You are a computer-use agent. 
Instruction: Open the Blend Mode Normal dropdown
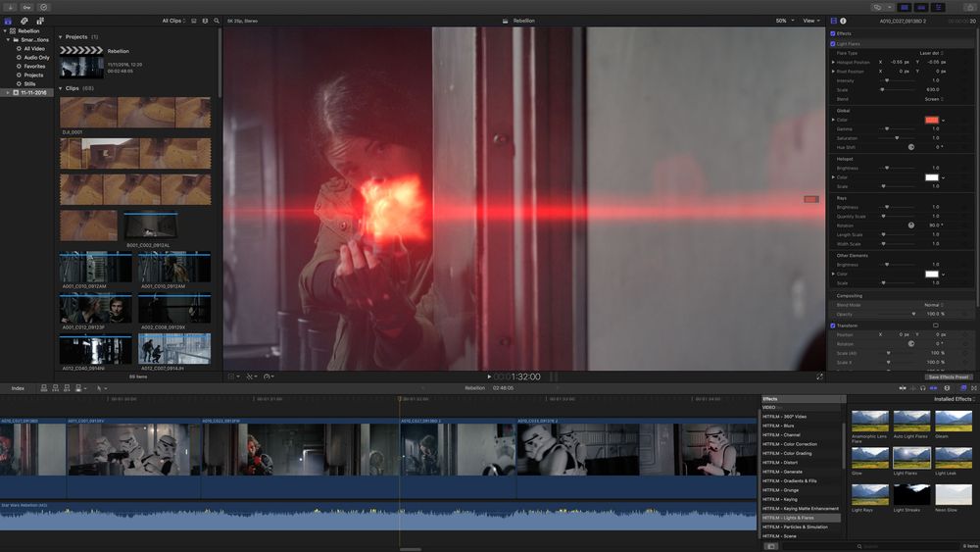tap(934, 305)
